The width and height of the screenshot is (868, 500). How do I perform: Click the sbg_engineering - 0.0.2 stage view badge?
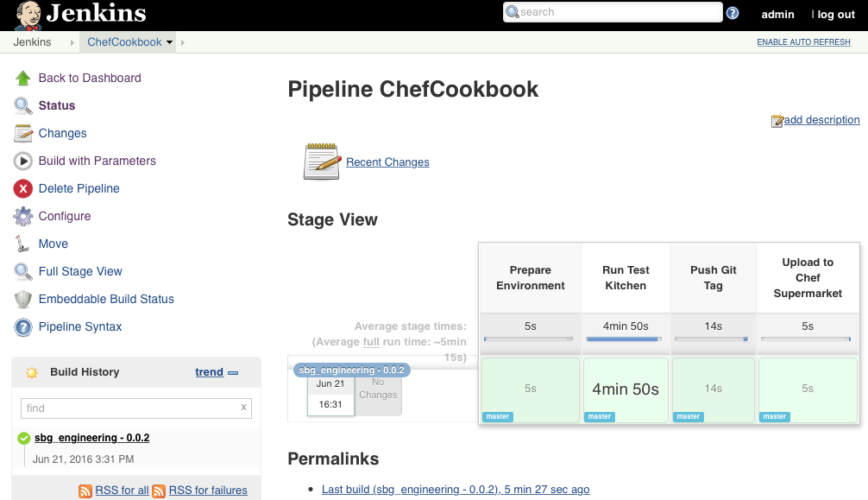tap(351, 370)
